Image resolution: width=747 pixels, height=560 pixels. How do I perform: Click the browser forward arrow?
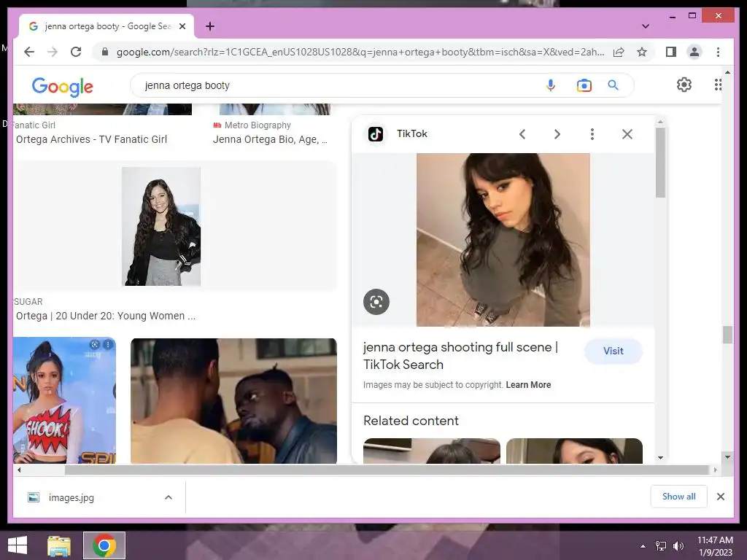[53, 52]
